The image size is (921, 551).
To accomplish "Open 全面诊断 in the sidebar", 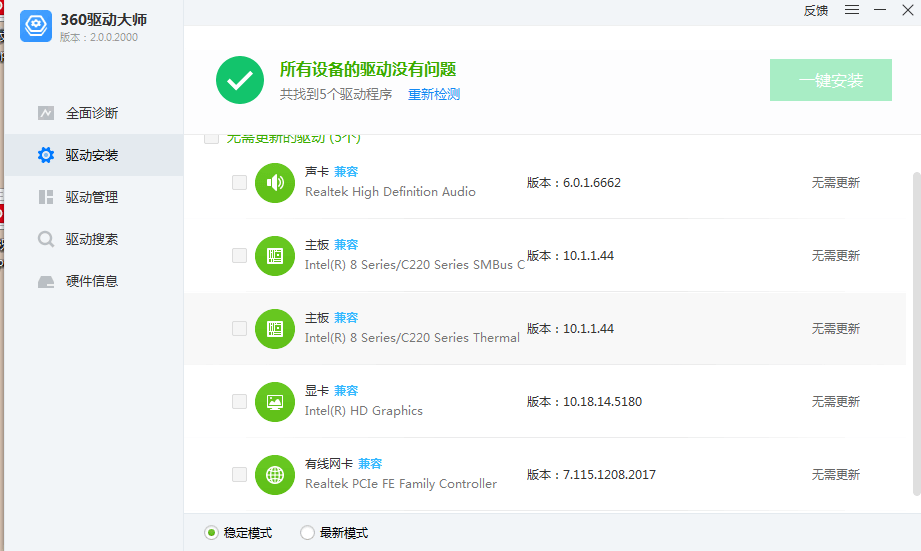I will coord(94,113).
